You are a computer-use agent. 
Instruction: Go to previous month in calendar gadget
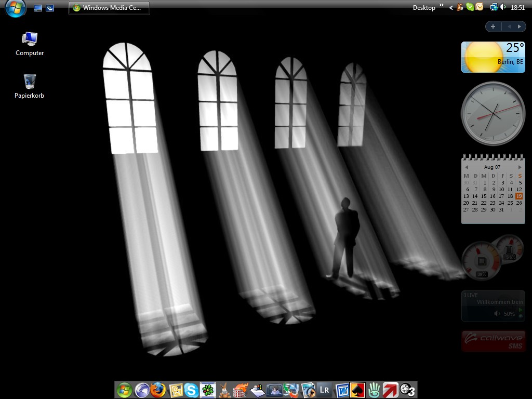pyautogui.click(x=467, y=167)
